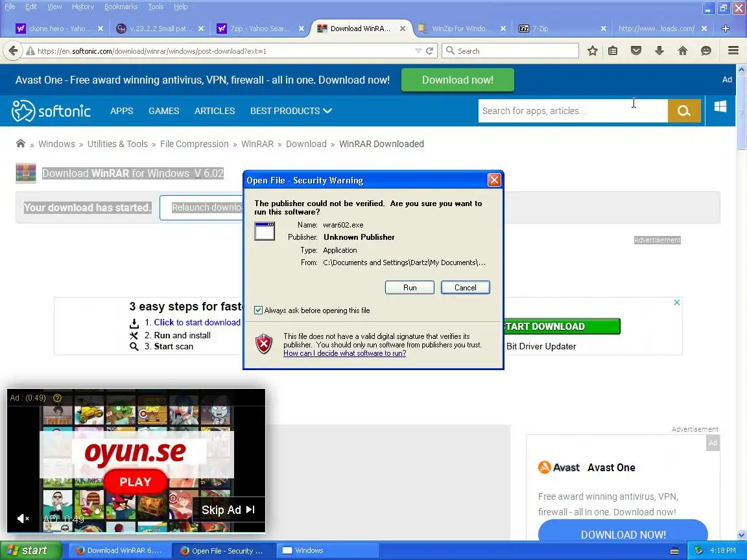Click the keyboard icon in system tray
The height and width of the screenshot is (560, 747).
click(x=674, y=551)
